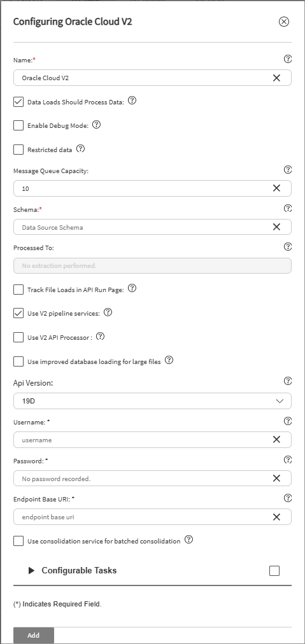Clear the Name field with X icon
This screenshot has height=644, width=305.
[x=276, y=78]
